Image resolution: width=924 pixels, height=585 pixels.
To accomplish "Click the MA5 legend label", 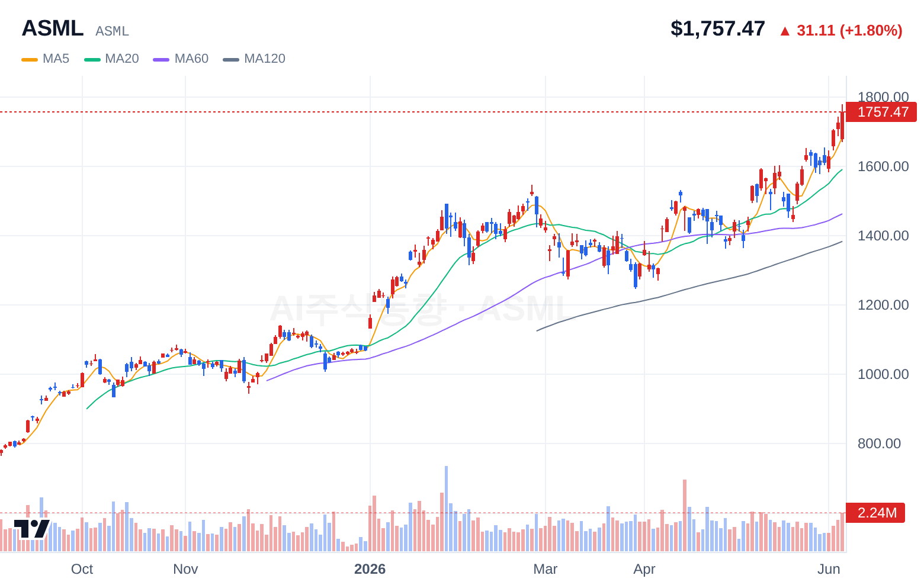I will [x=56, y=59].
